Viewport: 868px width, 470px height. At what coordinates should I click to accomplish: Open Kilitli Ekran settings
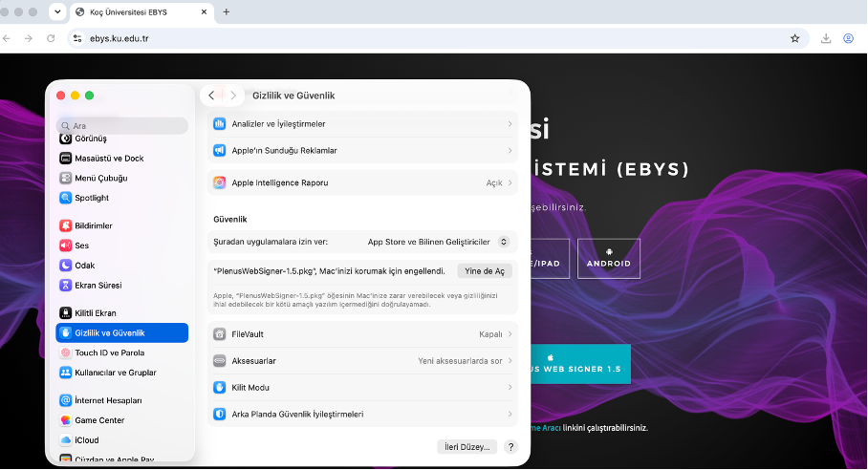121,313
